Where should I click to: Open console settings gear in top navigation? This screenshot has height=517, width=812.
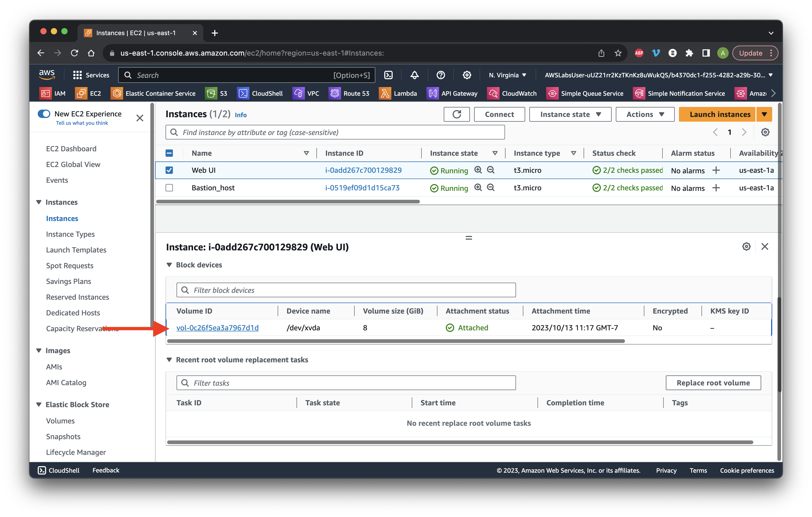[x=467, y=75]
